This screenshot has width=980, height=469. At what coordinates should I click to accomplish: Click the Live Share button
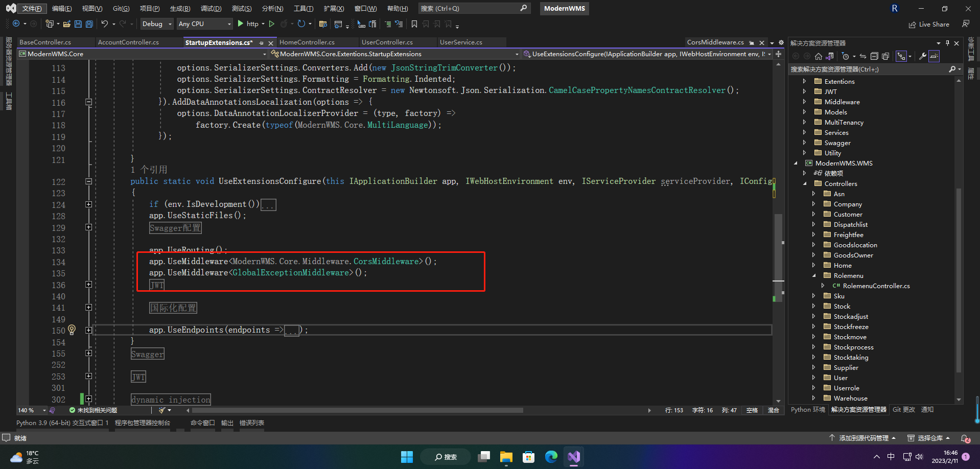click(x=929, y=24)
